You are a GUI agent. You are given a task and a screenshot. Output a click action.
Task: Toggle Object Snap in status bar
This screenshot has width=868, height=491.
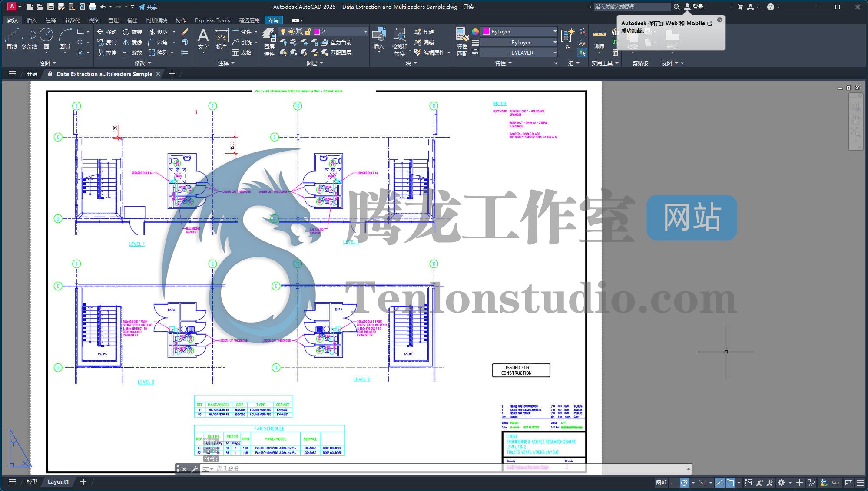pyautogui.click(x=730, y=483)
